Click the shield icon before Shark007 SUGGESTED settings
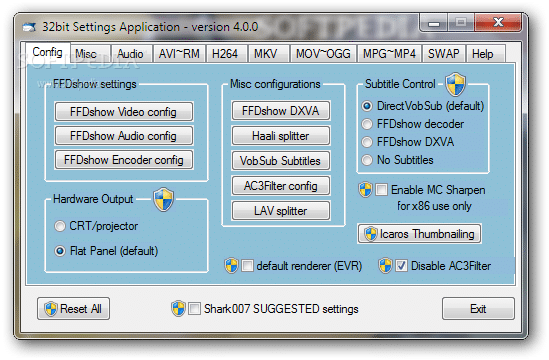This screenshot has width=549, height=360. click(178, 309)
